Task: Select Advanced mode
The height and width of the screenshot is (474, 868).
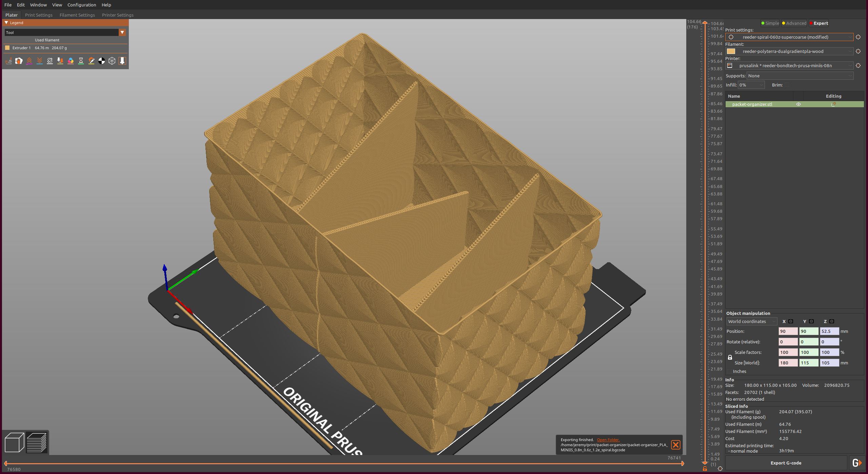Action: 794,23
